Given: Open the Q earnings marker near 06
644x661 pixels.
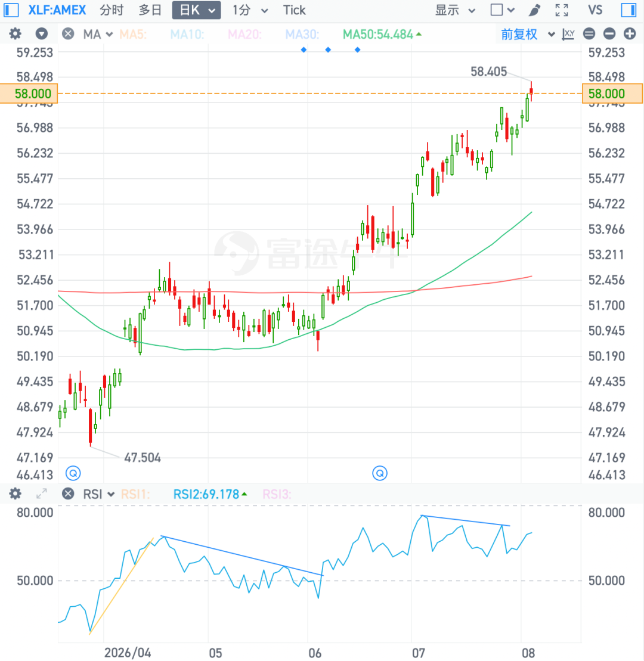Looking at the screenshot, I should [x=380, y=473].
